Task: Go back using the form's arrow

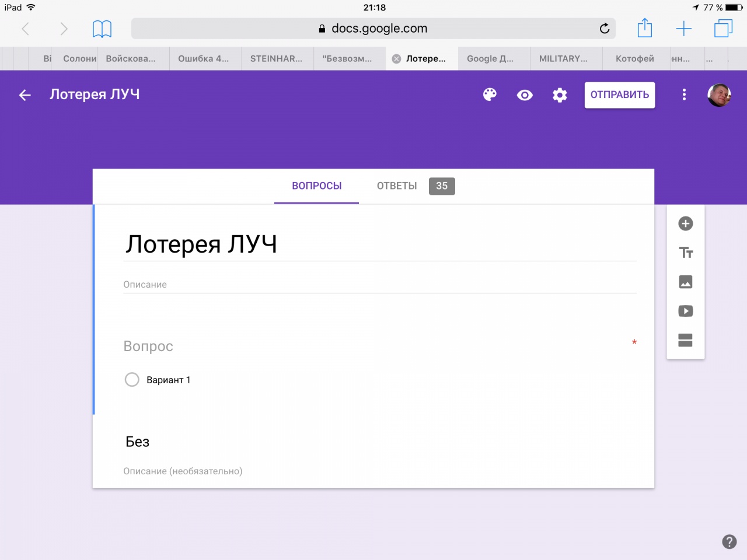Action: (25, 95)
